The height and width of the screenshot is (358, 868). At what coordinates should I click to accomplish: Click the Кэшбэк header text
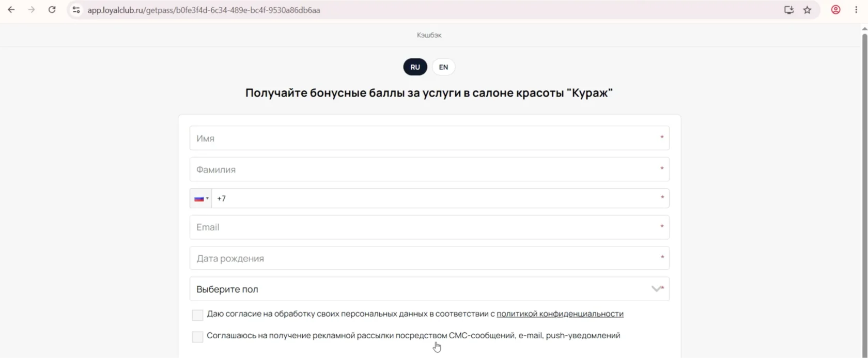[x=429, y=35]
